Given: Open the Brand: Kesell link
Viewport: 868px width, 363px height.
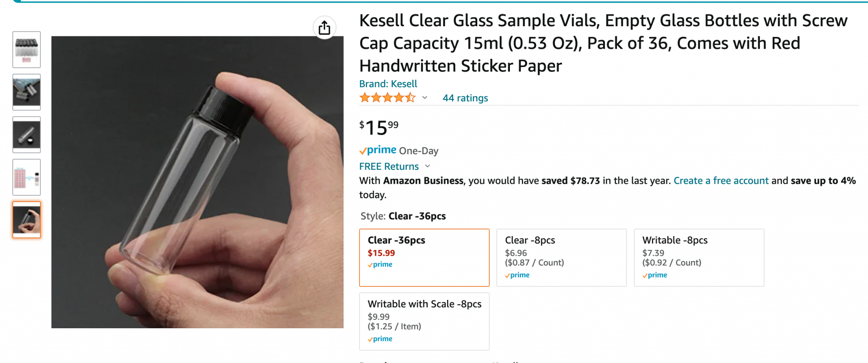Looking at the screenshot, I should pyautogui.click(x=388, y=84).
